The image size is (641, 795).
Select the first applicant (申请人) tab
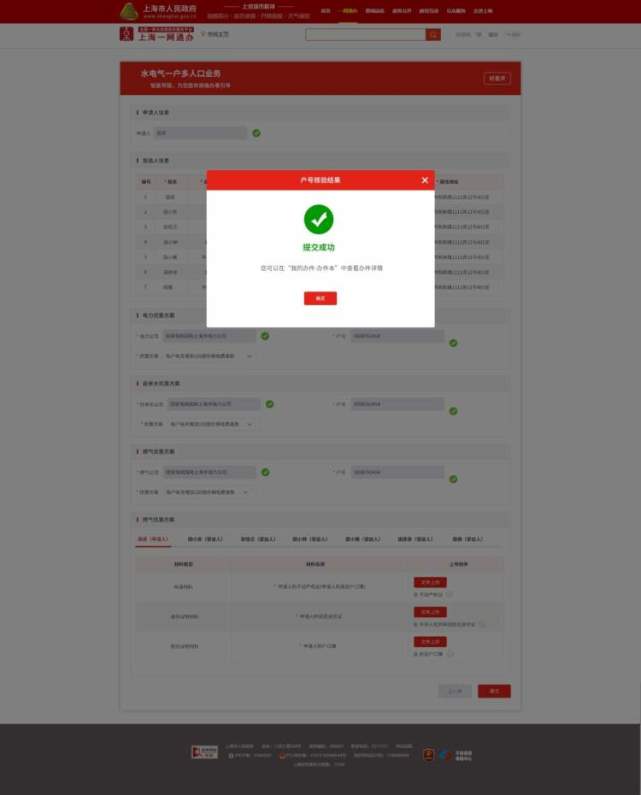click(x=153, y=539)
